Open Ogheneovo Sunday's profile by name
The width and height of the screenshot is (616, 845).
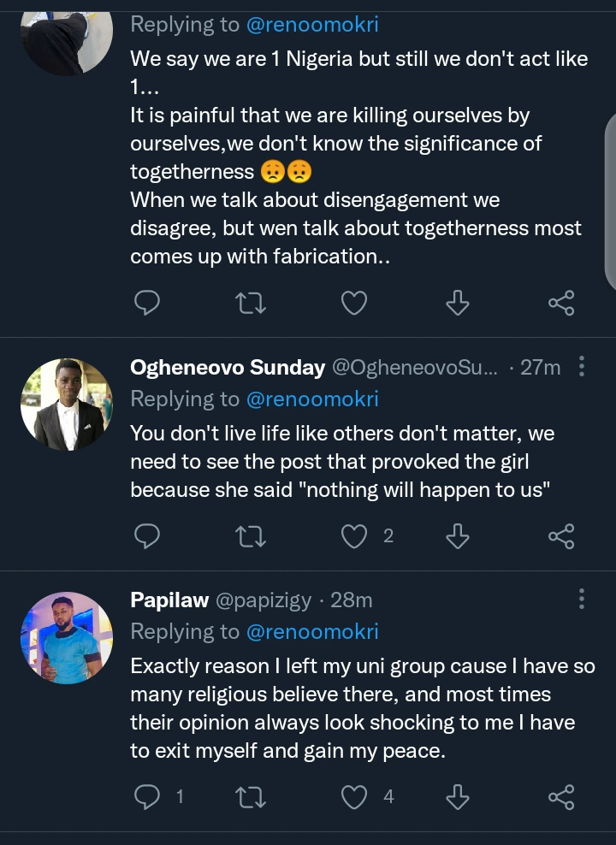[x=227, y=368]
